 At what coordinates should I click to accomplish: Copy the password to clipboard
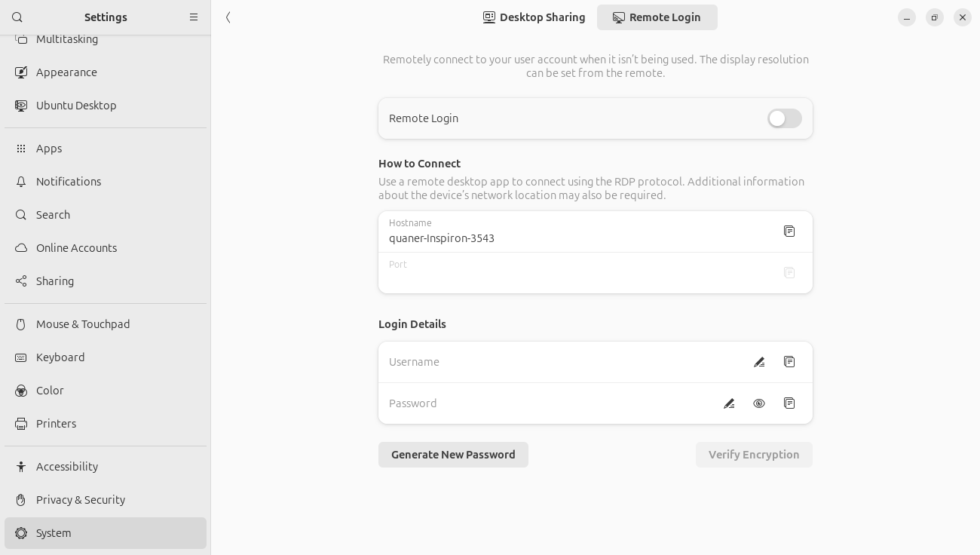(789, 403)
